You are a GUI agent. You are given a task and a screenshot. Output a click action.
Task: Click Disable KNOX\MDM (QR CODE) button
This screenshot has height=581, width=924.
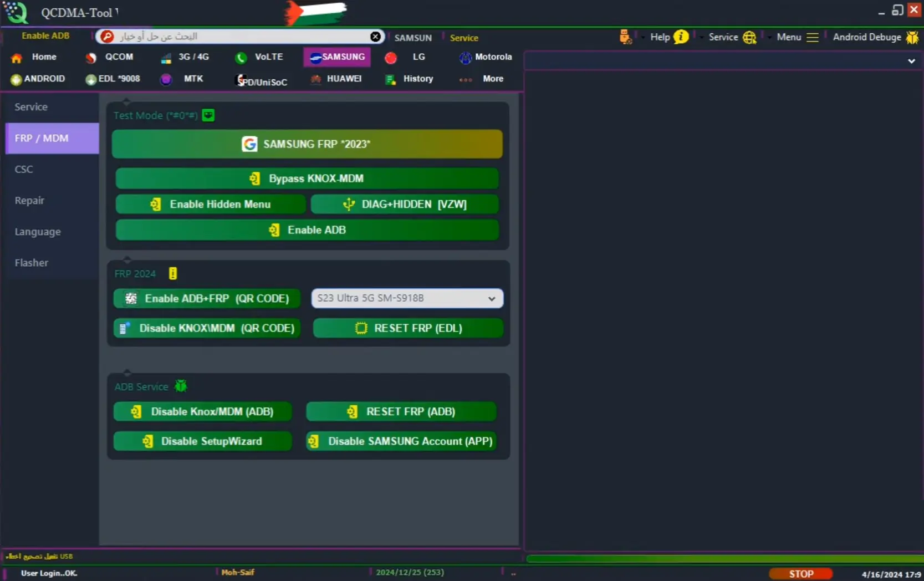pos(207,328)
